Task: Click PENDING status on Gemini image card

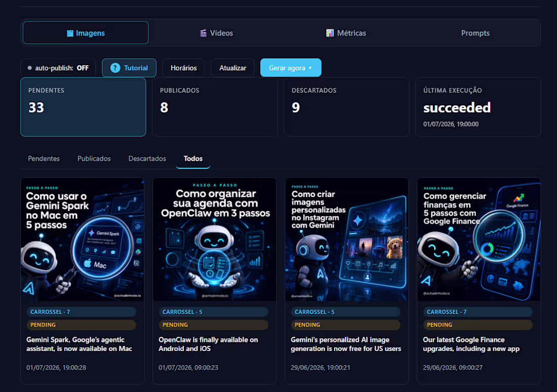Action: tap(346, 325)
